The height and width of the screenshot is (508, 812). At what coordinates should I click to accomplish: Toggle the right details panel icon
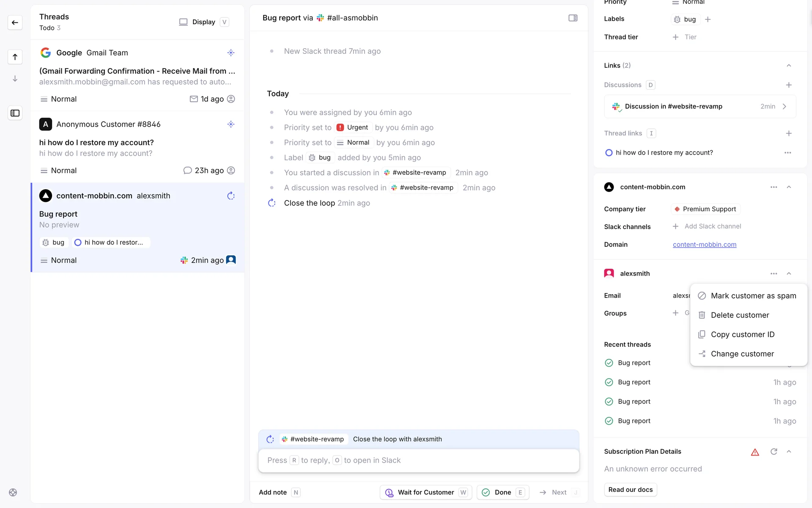(573, 18)
